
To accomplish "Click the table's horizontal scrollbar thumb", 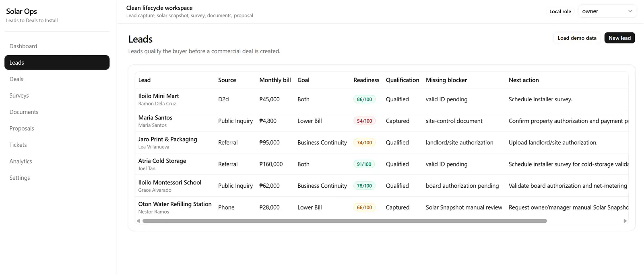I will click(345, 221).
